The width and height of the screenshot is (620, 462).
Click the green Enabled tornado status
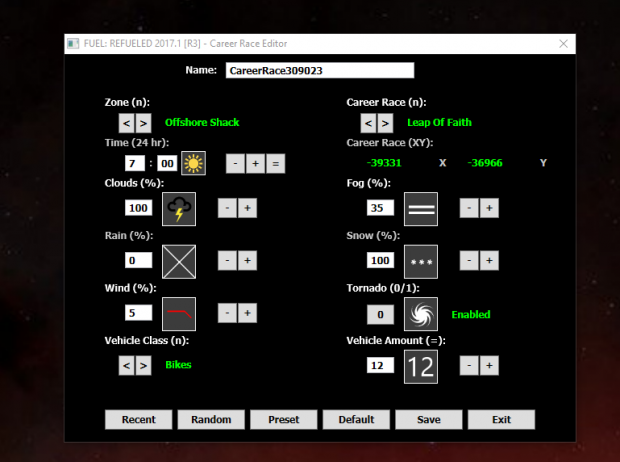471,314
